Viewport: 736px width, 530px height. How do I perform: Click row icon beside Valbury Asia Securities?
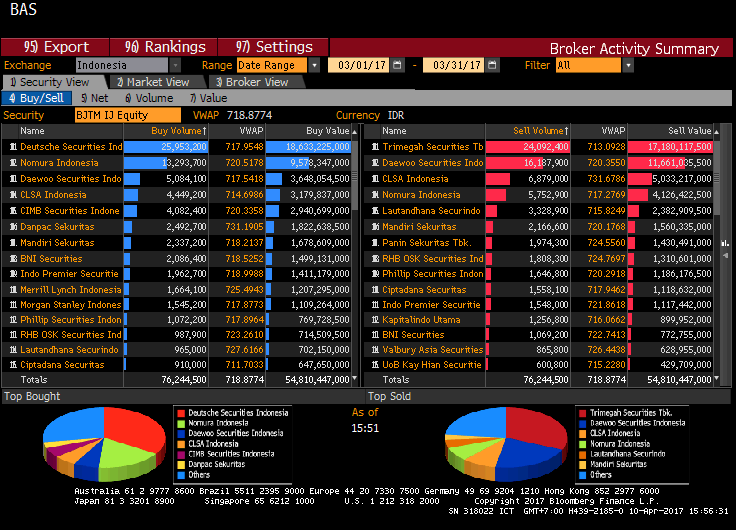(x=376, y=350)
